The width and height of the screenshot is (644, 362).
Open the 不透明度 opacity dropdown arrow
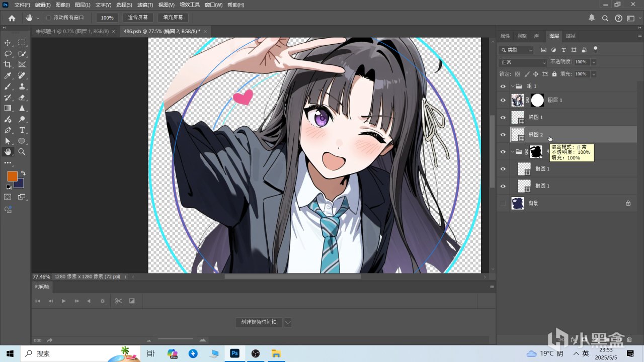coord(594,62)
